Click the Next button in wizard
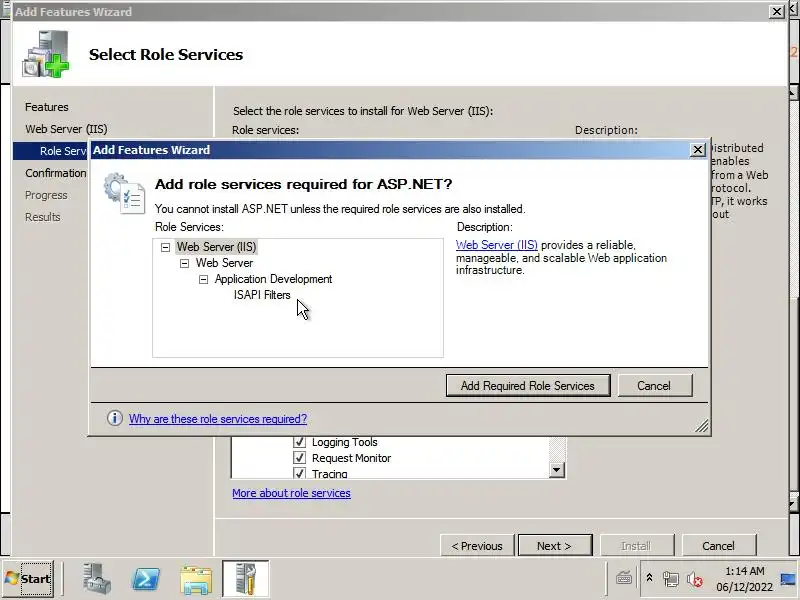Image resolution: width=800 pixels, height=600 pixels. (x=555, y=546)
